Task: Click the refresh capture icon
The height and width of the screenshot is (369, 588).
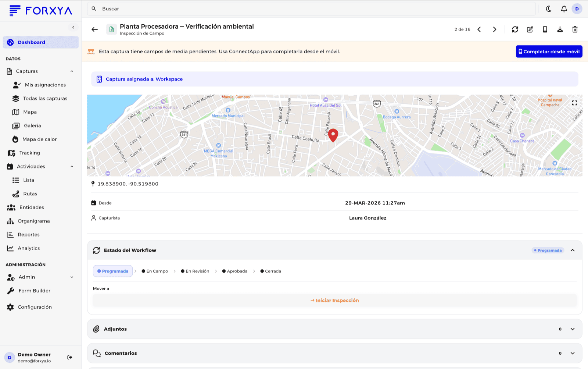Action: pos(515,29)
